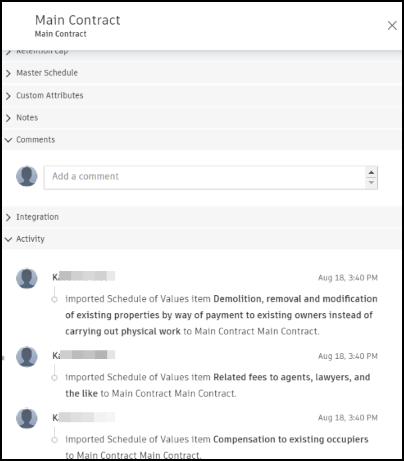Viewport: 404px width, 461px height.
Task: Click the timeline node of the Related fees entry
Action: tap(54, 378)
